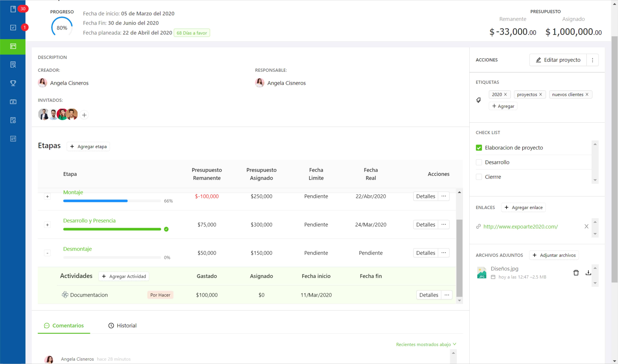Delete the Diseños.jpg attachment with trash icon
This screenshot has width=618, height=364.
coord(576,273)
